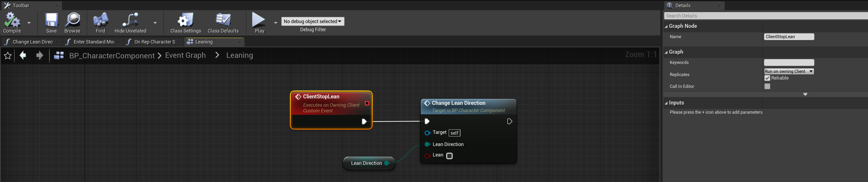Viewport: 868px width, 182px height.
Task: Click the Lean boolean input pin
Action: [x=427, y=156]
